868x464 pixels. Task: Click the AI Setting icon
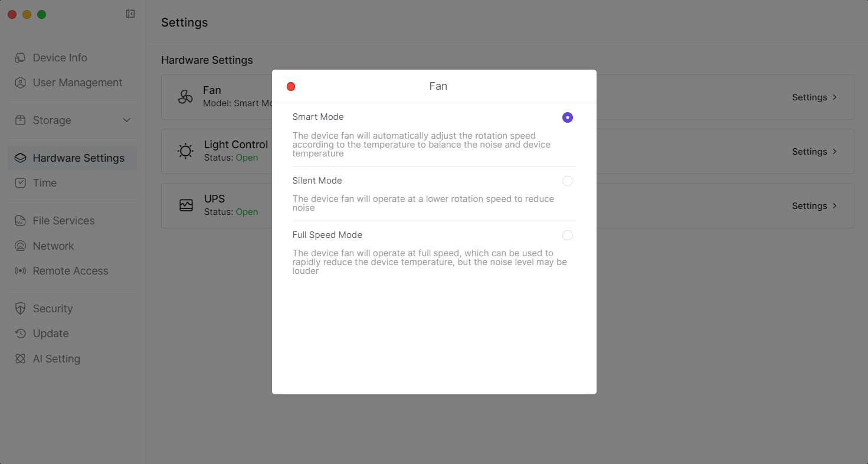point(21,359)
